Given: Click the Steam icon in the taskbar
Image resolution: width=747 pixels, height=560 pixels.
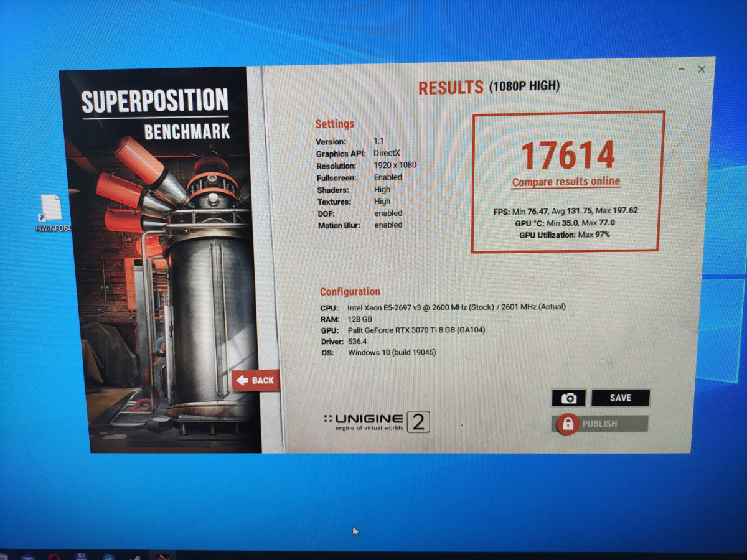Looking at the screenshot, I should click(135, 556).
